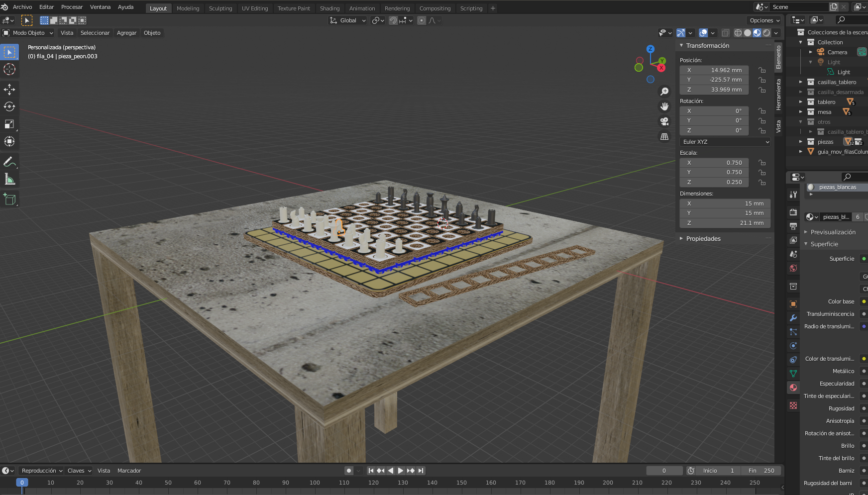The height and width of the screenshot is (495, 868).
Task: Open the Output properties printer tab
Action: (x=793, y=226)
